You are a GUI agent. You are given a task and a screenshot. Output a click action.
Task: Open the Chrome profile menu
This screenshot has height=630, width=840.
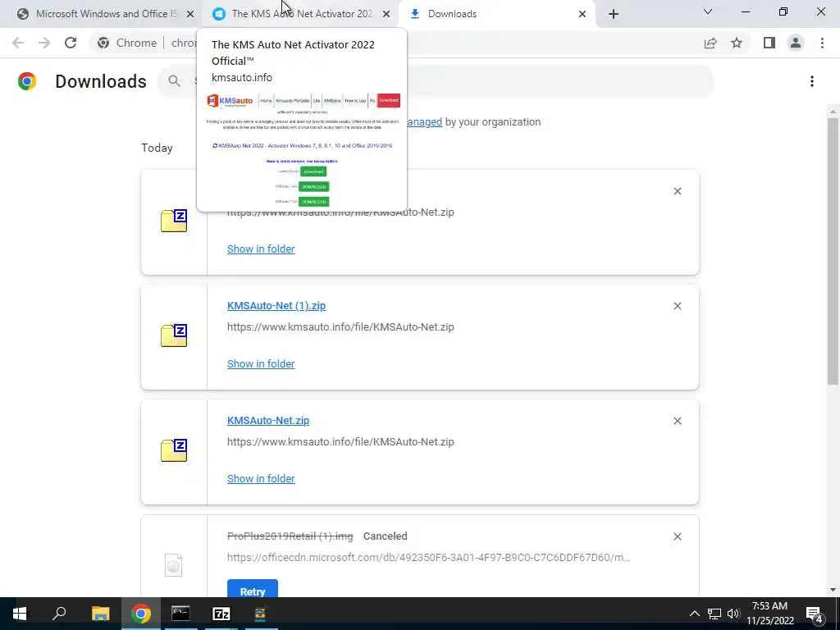pyautogui.click(x=796, y=43)
